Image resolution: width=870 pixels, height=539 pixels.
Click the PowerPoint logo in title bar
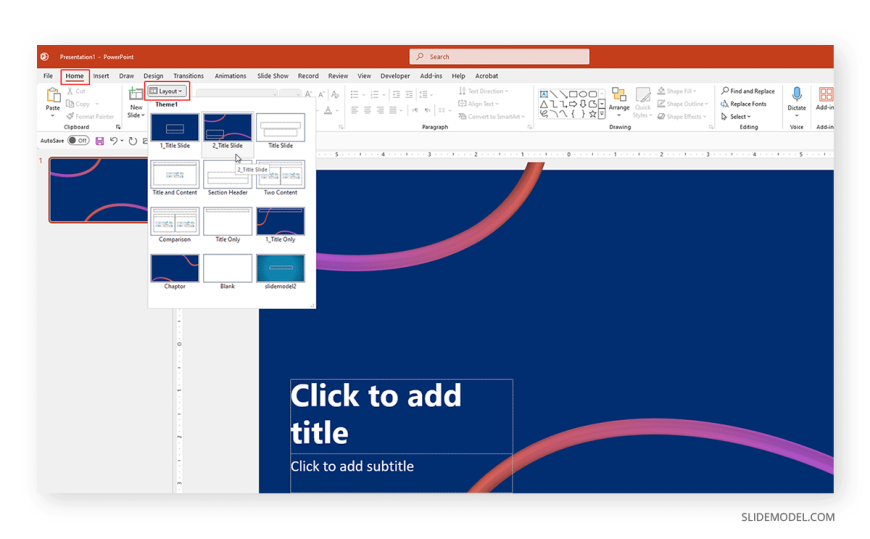point(44,57)
